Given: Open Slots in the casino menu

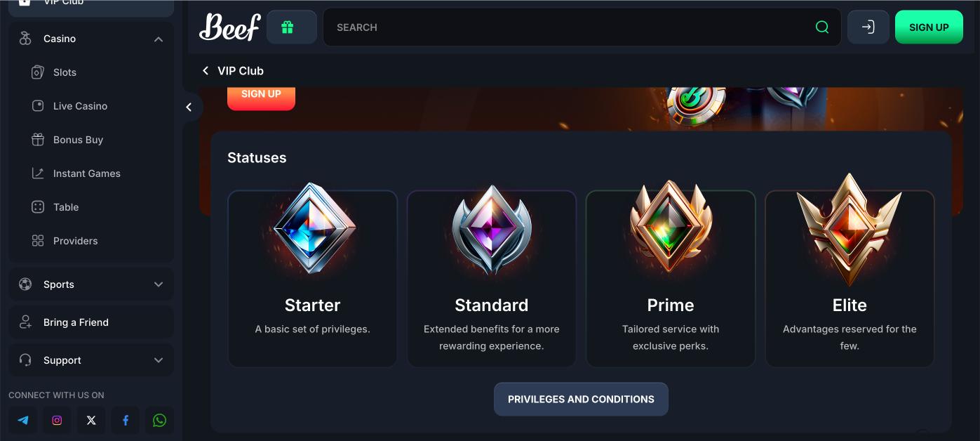Looking at the screenshot, I should (65, 72).
